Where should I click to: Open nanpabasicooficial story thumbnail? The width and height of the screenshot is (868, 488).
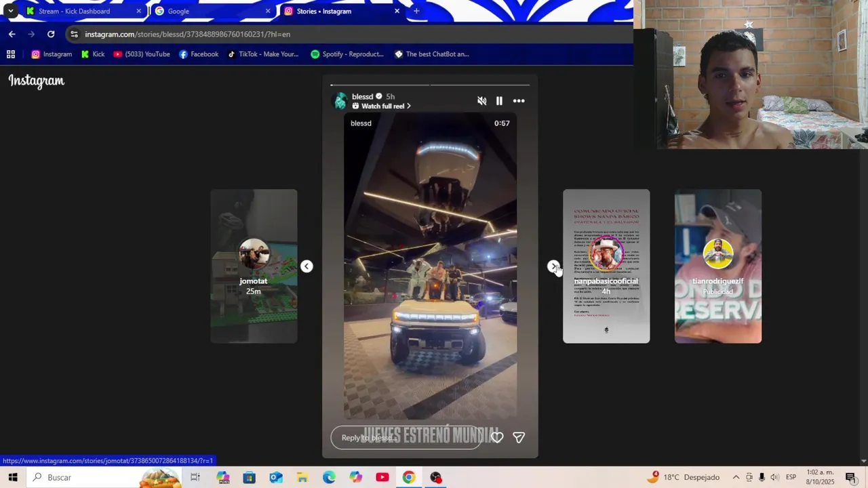point(606,266)
